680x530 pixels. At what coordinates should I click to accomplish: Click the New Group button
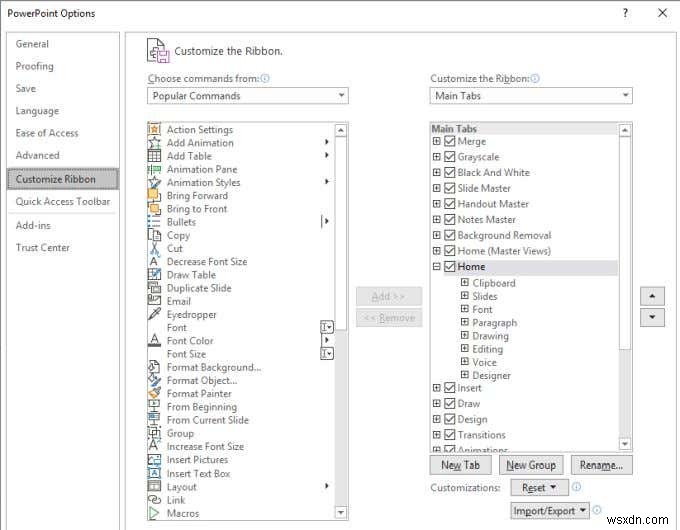pos(531,465)
